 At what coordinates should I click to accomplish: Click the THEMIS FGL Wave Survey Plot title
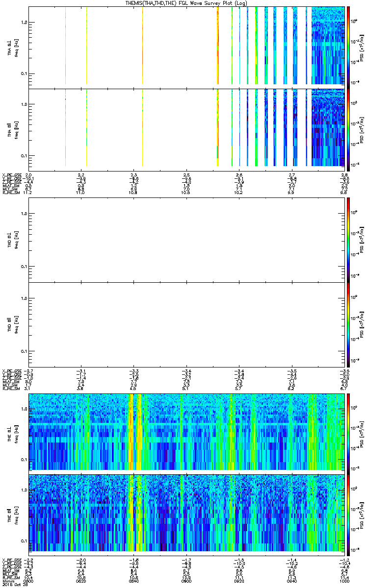tap(187, 3)
